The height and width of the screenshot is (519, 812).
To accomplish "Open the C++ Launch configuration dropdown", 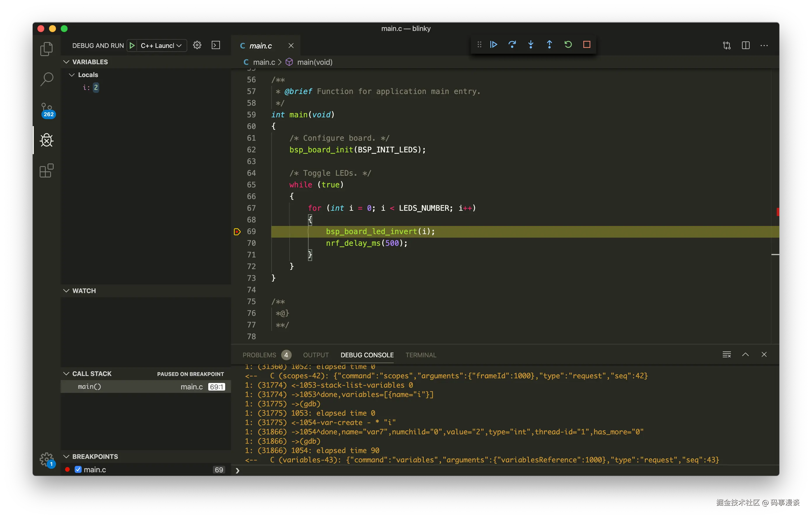I will [x=180, y=45].
